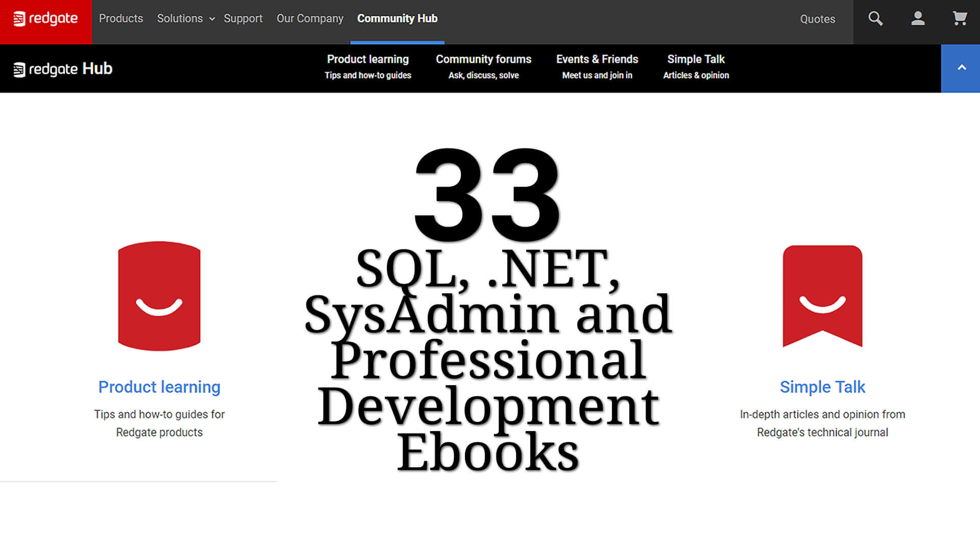Follow the Product learning link
980x551 pixels.
click(159, 387)
